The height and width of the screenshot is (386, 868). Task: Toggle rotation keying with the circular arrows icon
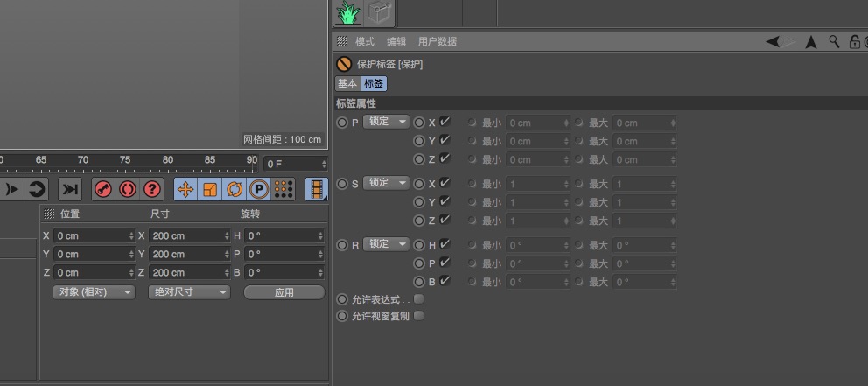tap(234, 189)
